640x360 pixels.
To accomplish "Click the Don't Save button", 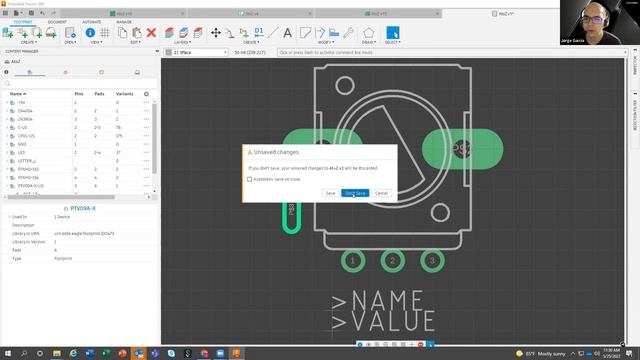I will coord(355,193).
